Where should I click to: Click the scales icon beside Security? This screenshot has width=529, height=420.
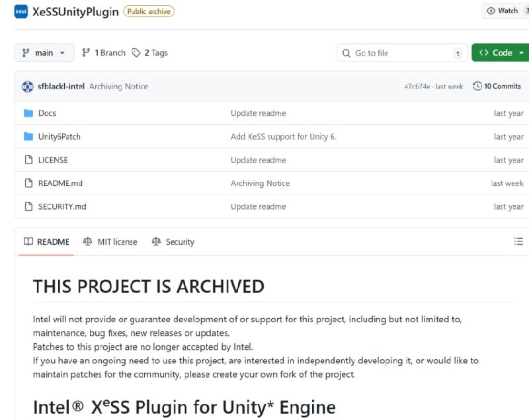coord(156,241)
